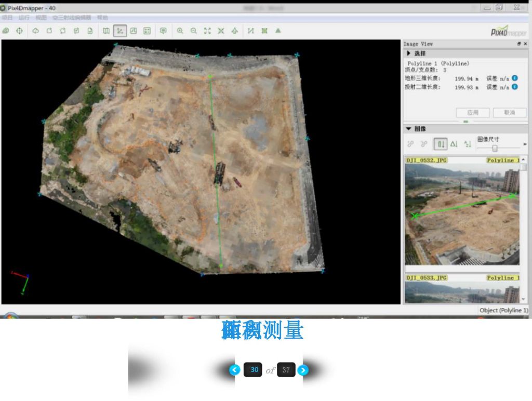
Task: Toggle the active rayCloud editor toolbar button
Action: click(120, 31)
